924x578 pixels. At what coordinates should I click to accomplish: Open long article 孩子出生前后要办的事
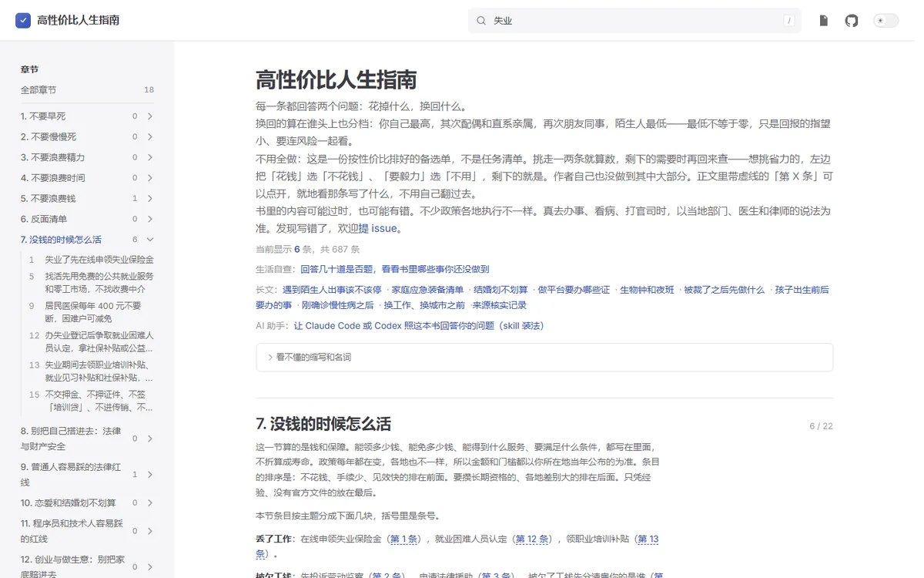coord(542,297)
